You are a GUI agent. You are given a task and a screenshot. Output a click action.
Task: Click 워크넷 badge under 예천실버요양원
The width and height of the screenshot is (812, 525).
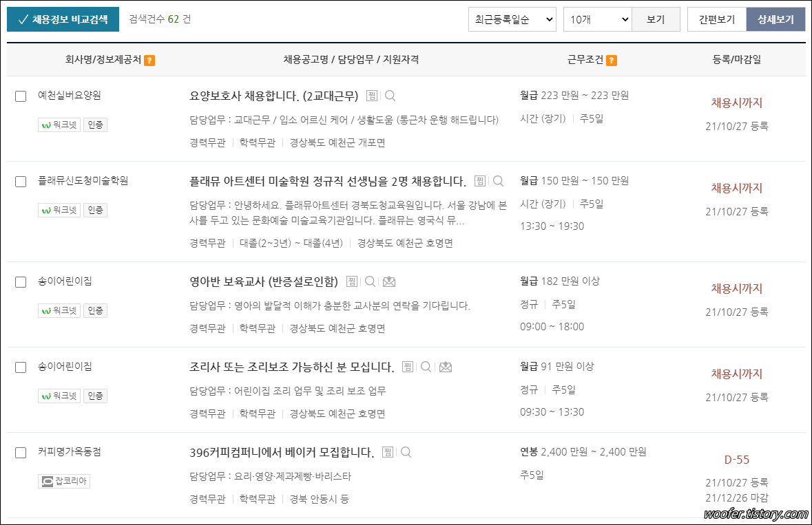point(59,125)
